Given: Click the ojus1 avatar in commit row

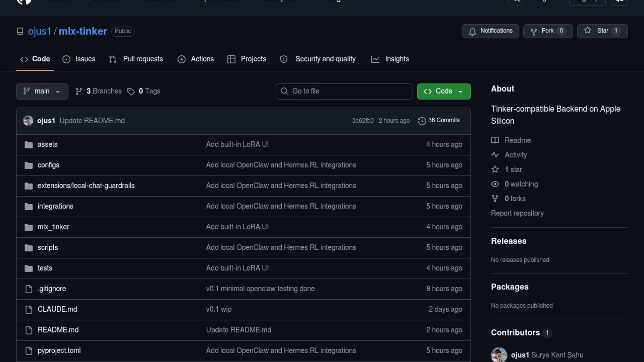Looking at the screenshot, I should pos(28,121).
